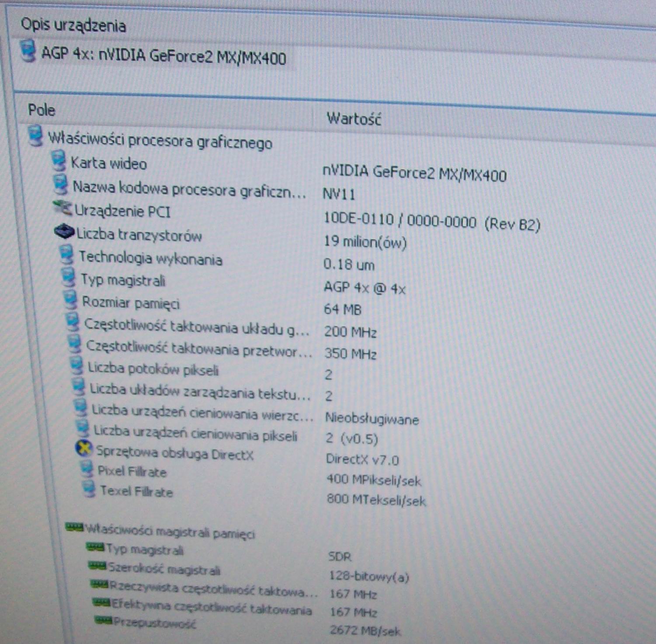Select the 128-bitowy(a) value
The width and height of the screenshot is (656, 644).
[x=369, y=577]
